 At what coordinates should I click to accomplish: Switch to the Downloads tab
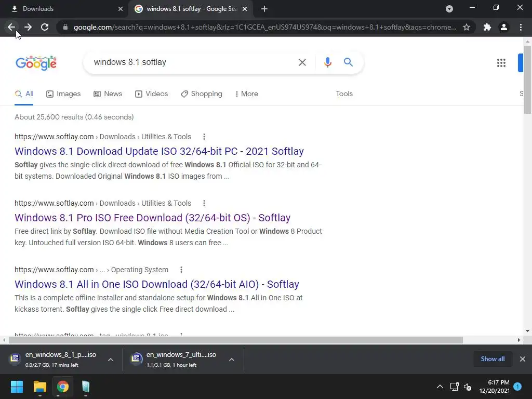point(64,9)
